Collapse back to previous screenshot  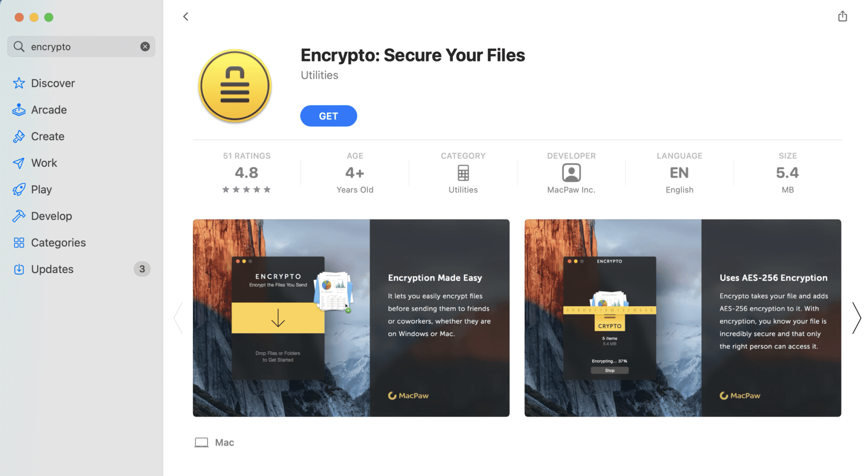pyautogui.click(x=186, y=16)
